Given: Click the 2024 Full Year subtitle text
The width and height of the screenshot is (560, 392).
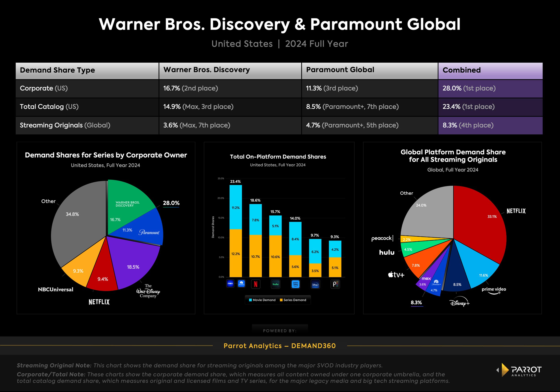Looking at the screenshot, I should pos(317,44).
